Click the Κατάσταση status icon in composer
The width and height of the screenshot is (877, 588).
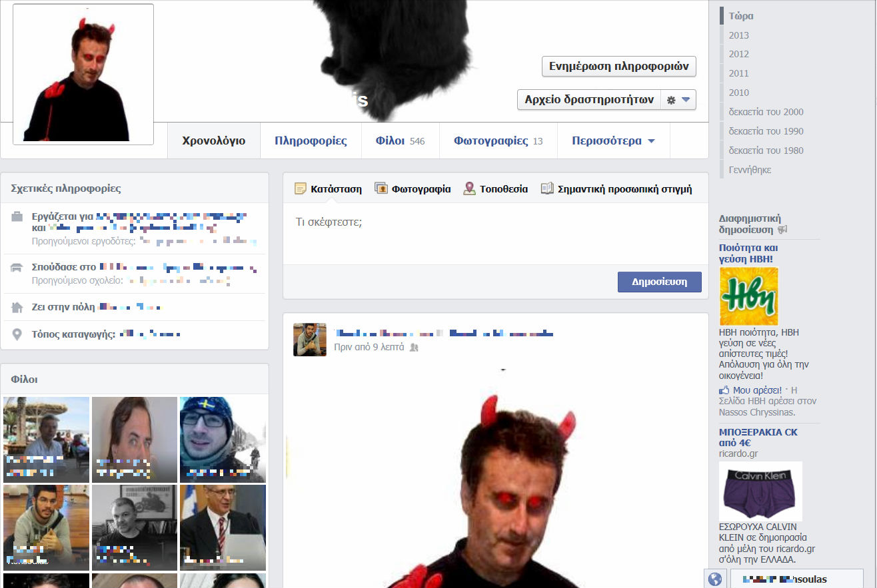(301, 189)
